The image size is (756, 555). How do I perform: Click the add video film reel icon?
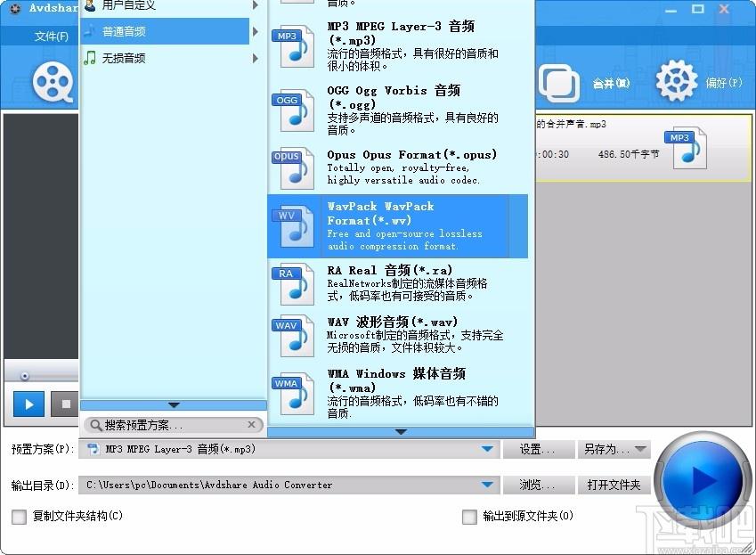(x=53, y=82)
